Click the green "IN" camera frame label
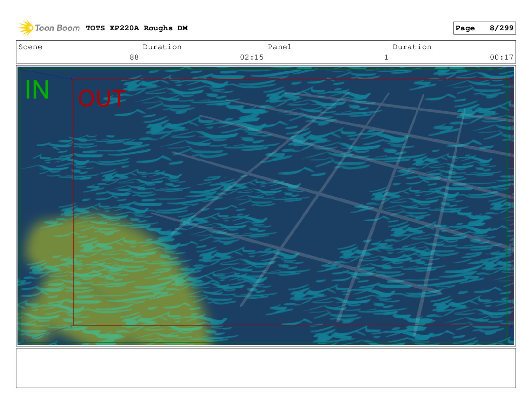Viewport: 532px width, 412px height. click(x=37, y=90)
